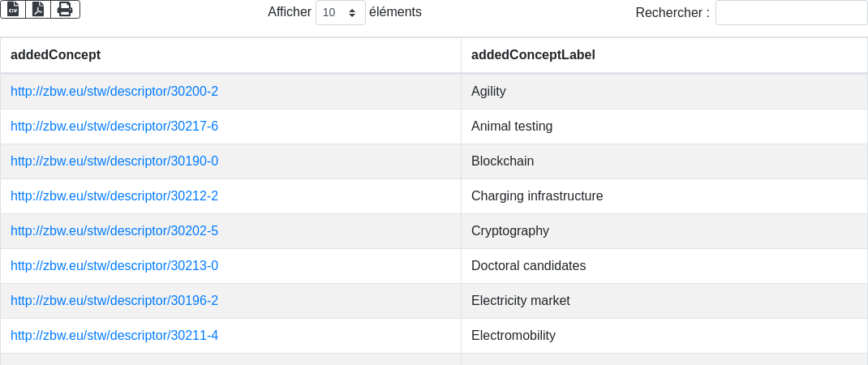
Task: Select the Cryptography label cell
Action: click(x=509, y=231)
